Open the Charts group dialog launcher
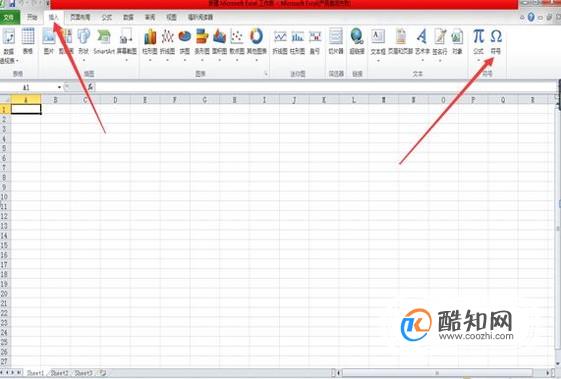 tap(266, 74)
